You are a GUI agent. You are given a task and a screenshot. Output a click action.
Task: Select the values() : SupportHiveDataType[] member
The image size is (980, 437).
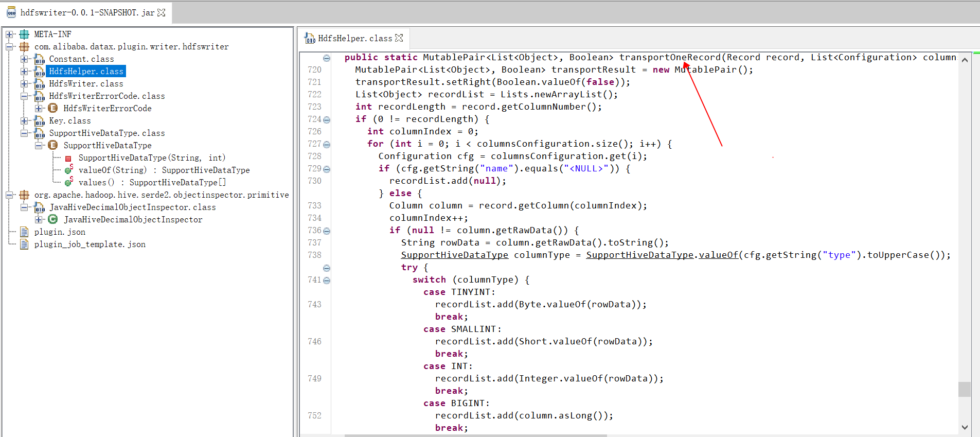[152, 183]
